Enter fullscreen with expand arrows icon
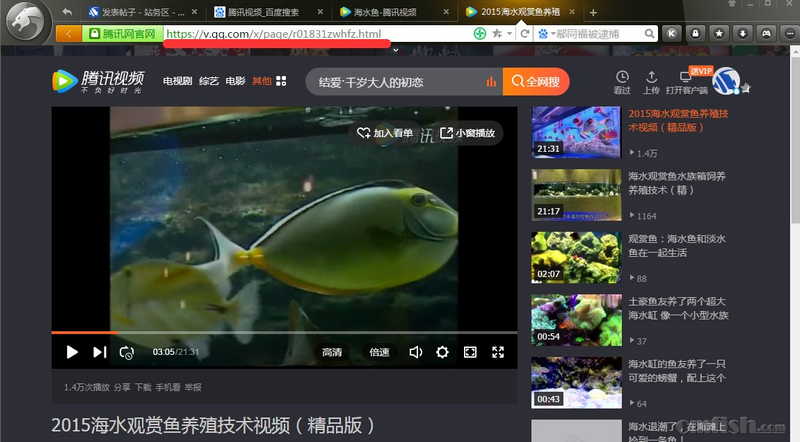The height and width of the screenshot is (442, 800). (x=498, y=352)
